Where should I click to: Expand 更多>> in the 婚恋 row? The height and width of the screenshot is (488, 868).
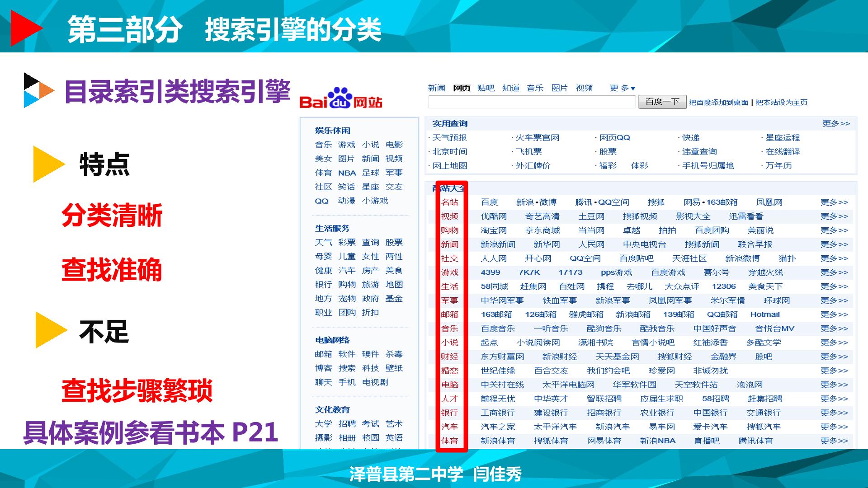pyautogui.click(x=834, y=371)
